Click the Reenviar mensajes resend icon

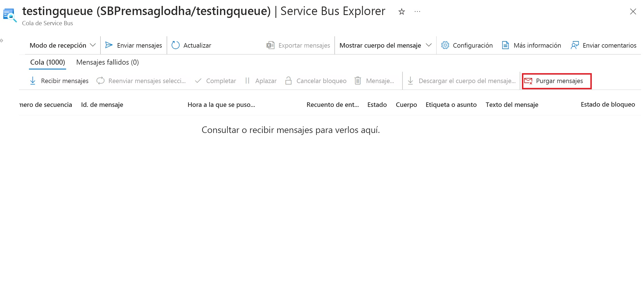tap(100, 81)
